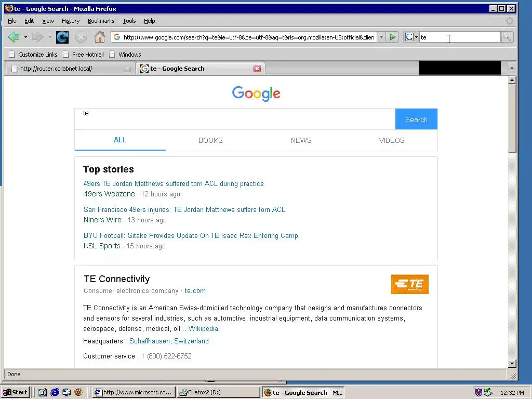Switch to the router.collabnet.local tab

[70, 69]
